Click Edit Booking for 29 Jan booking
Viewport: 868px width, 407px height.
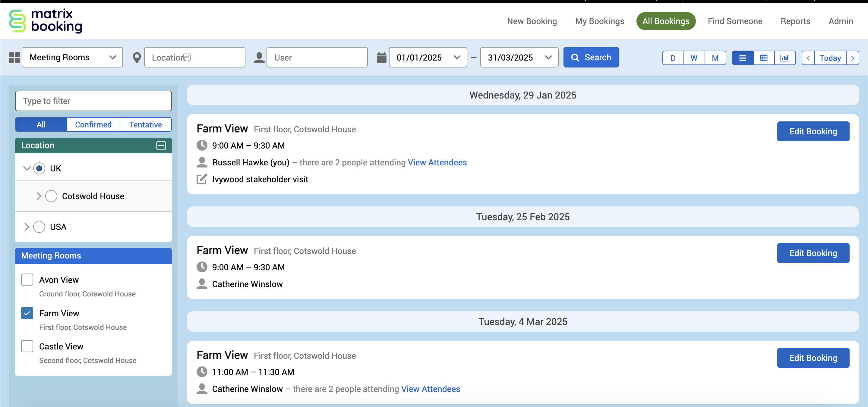tap(813, 131)
